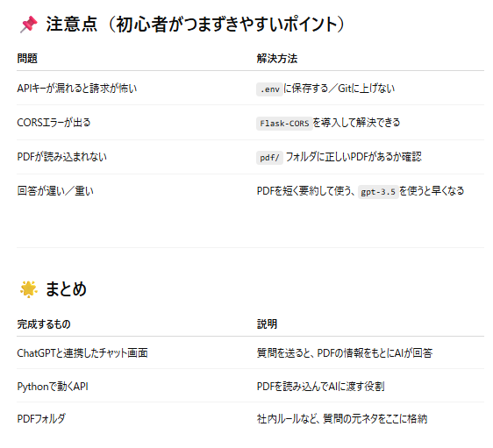Click the 完成するもの column header
The image size is (493, 448).
(x=44, y=324)
